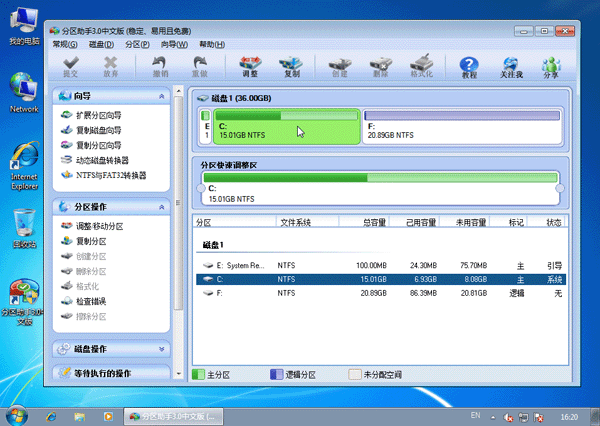Click the Windows Start button
The width and height of the screenshot is (600, 426).
click(17, 414)
